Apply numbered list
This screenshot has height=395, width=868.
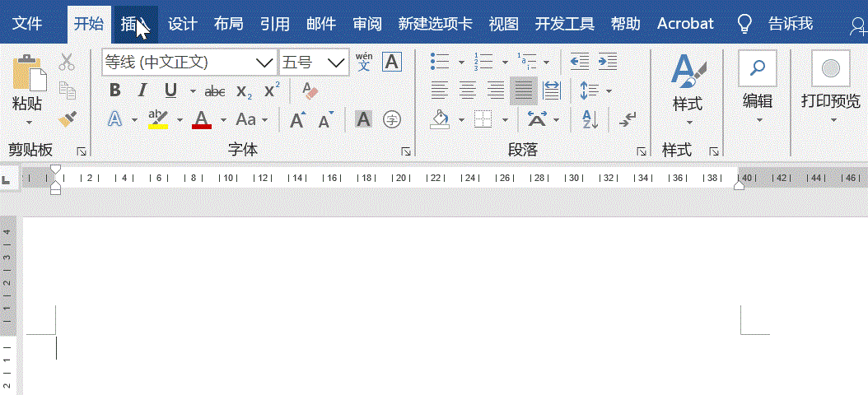coord(483,62)
